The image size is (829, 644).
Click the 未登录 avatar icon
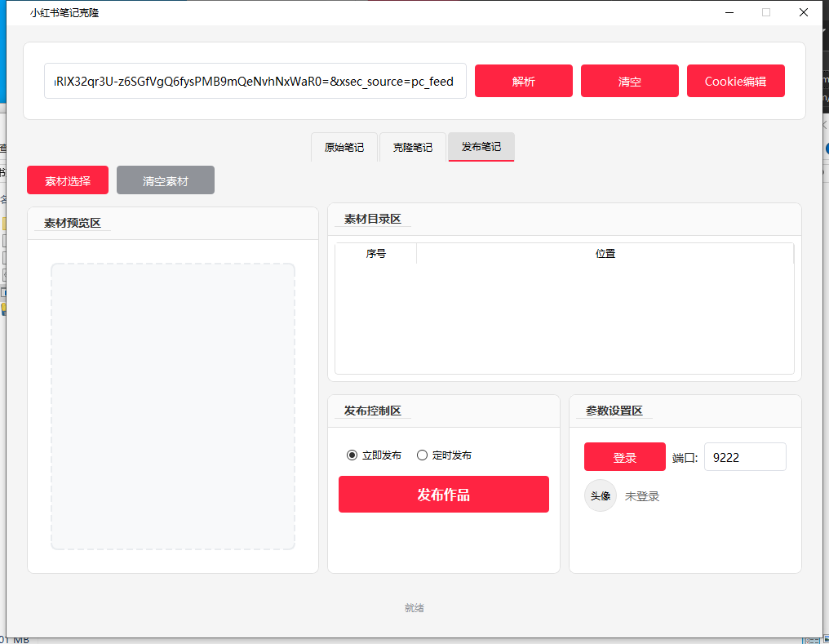[601, 495]
